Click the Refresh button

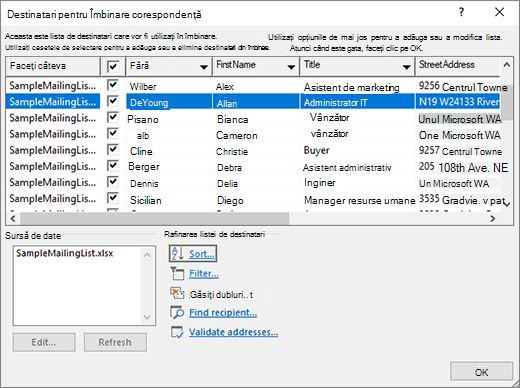[115, 342]
